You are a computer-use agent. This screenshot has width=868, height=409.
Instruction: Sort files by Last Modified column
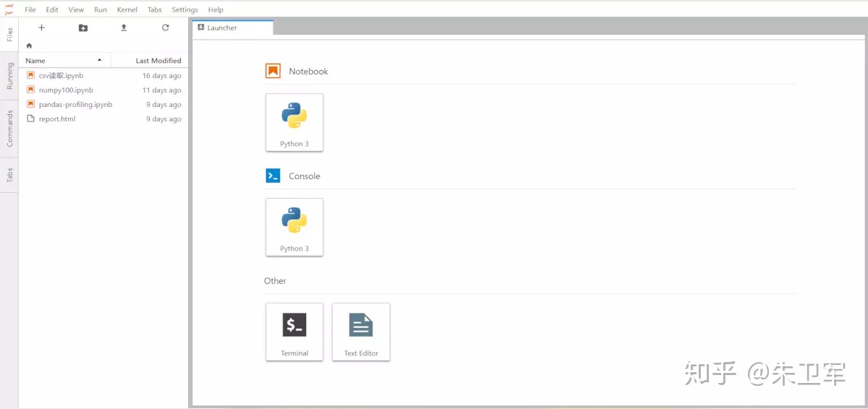[150, 61]
